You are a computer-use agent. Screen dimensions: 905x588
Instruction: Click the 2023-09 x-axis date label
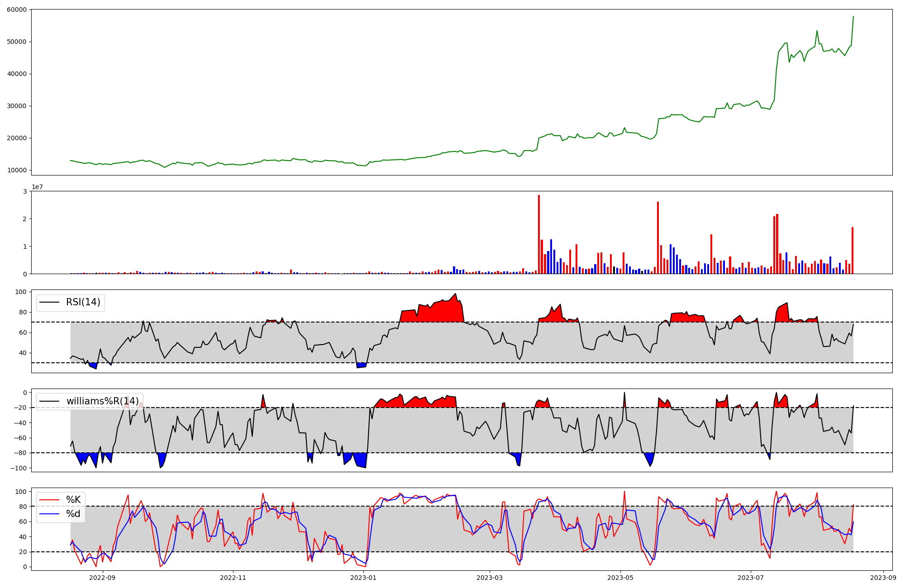[x=883, y=578]
